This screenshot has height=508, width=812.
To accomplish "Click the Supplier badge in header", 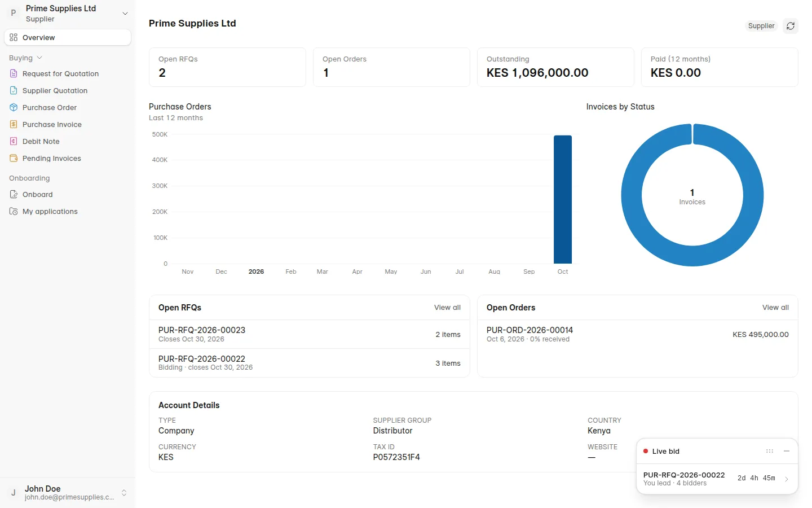I will click(761, 26).
